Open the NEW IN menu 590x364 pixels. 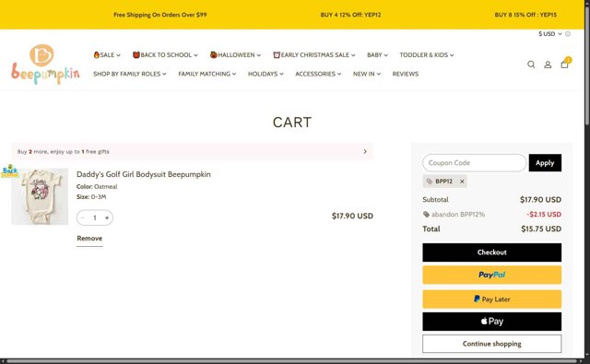pyautogui.click(x=367, y=74)
